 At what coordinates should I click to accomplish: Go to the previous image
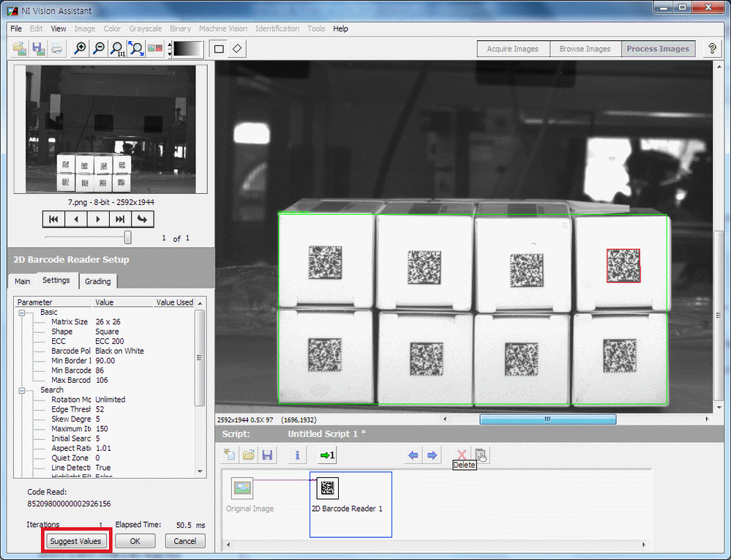pyautogui.click(x=75, y=219)
